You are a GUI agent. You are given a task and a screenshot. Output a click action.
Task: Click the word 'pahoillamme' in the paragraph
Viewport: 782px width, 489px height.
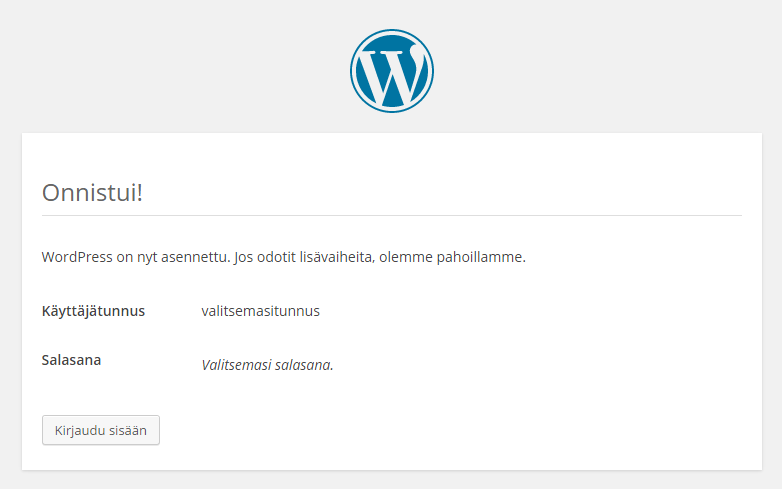pyautogui.click(x=480, y=257)
